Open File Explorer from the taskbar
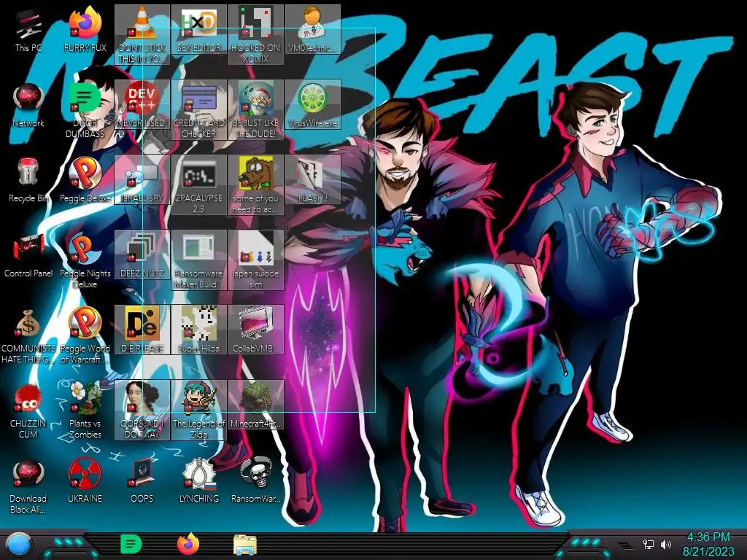This screenshot has width=747, height=560. pos(245,545)
